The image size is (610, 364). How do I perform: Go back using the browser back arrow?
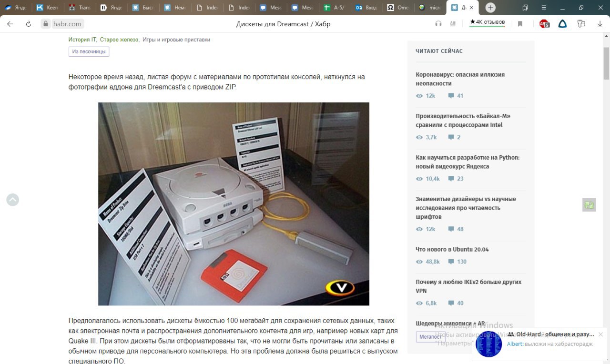(10, 24)
